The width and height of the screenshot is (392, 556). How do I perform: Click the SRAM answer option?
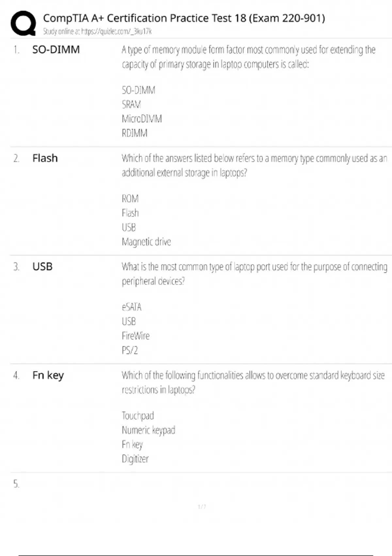(131, 105)
